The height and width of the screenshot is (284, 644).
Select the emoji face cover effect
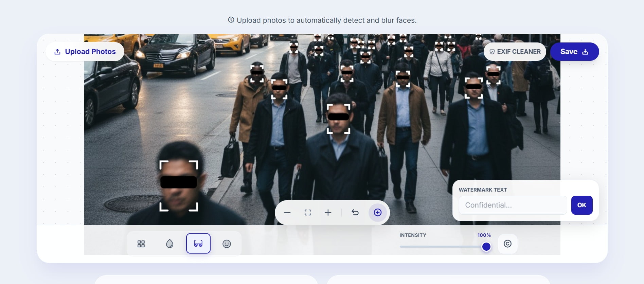[x=227, y=244]
